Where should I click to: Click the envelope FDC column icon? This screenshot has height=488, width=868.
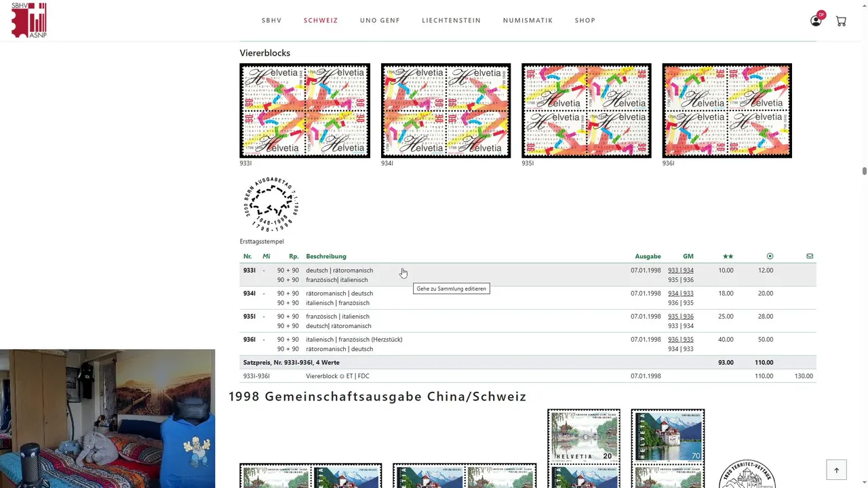click(x=810, y=256)
